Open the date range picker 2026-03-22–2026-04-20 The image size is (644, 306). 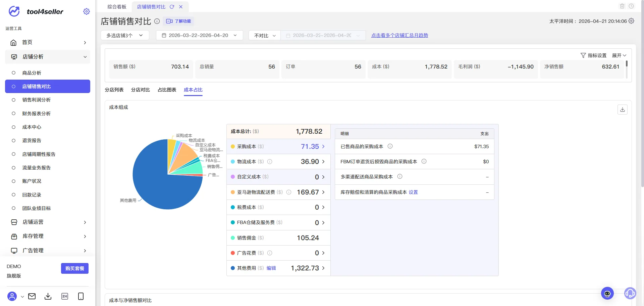(199, 35)
